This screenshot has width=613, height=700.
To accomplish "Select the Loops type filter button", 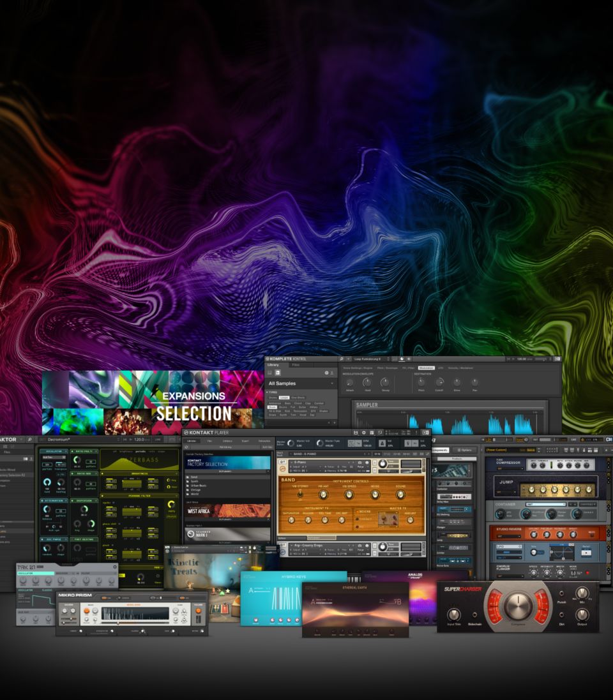I will 284,398.
